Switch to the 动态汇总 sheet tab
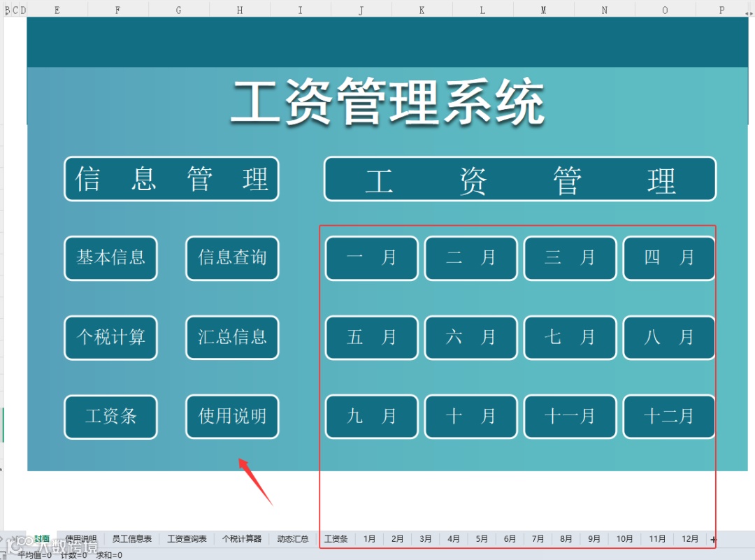Image resolution: width=755 pixels, height=560 pixels. [x=293, y=539]
